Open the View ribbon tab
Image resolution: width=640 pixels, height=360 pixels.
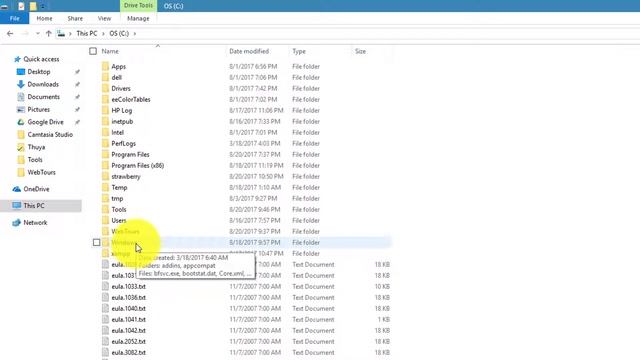pos(104,18)
